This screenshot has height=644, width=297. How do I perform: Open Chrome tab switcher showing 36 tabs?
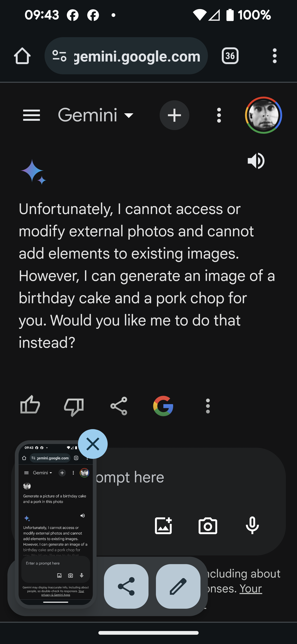click(x=230, y=56)
